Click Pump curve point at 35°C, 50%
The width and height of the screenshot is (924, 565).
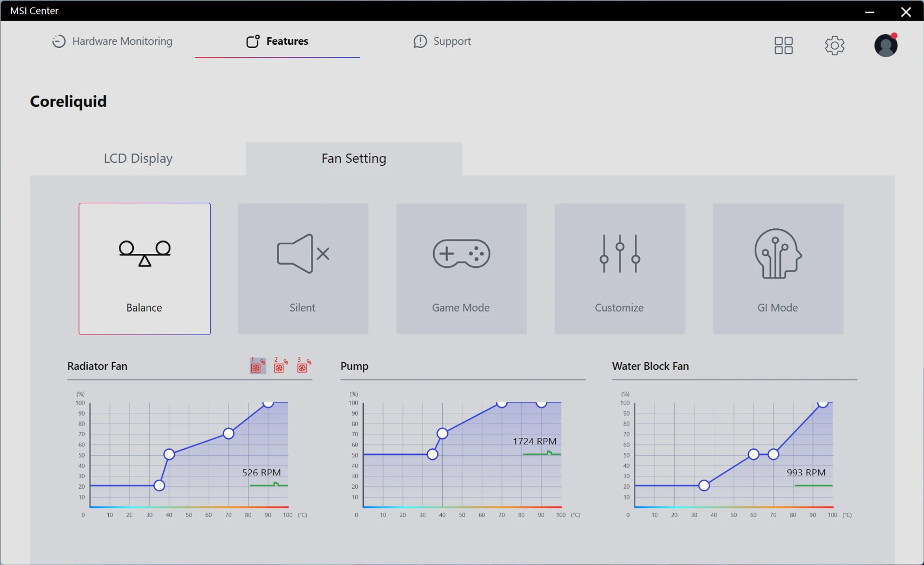coord(433,454)
